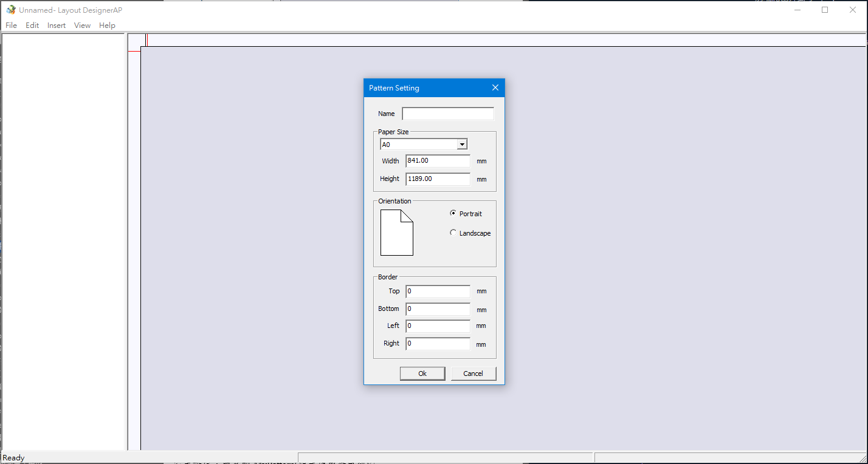Open the Help menu
Viewport: 868px width, 464px height.
point(107,26)
